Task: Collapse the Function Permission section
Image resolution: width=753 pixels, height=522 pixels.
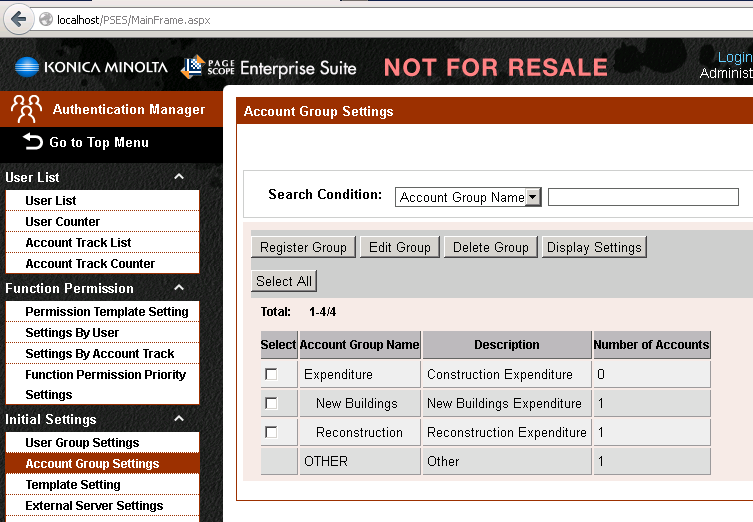Action: 179,288
